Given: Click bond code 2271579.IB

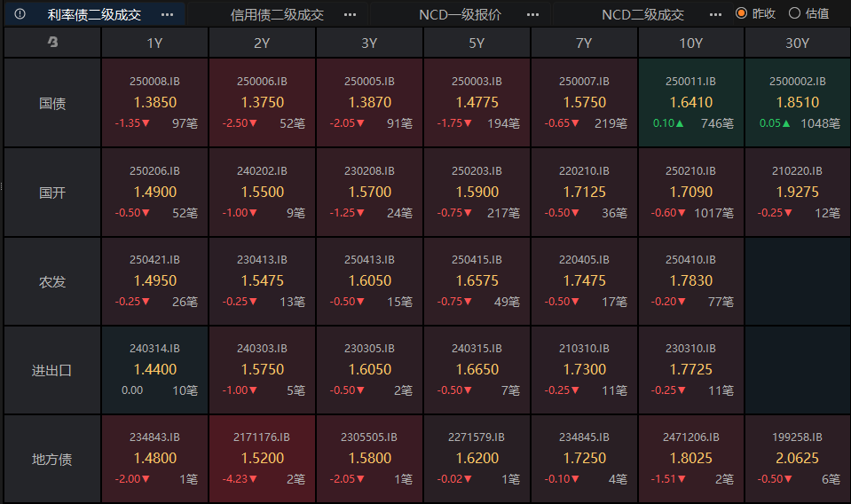Looking at the screenshot, I should tap(477, 437).
